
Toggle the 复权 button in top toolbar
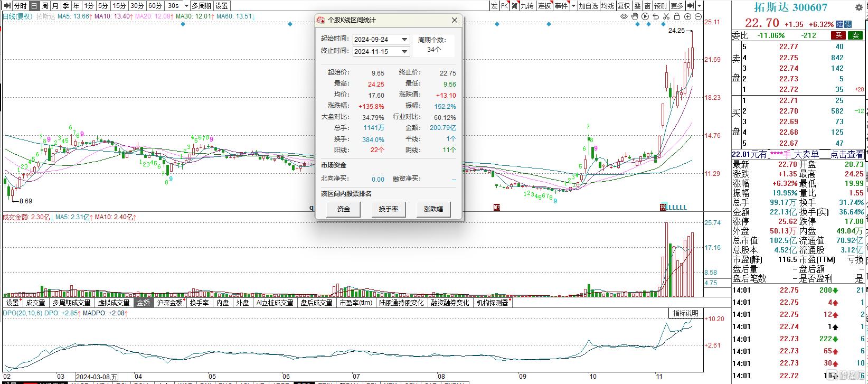[x=624, y=6]
